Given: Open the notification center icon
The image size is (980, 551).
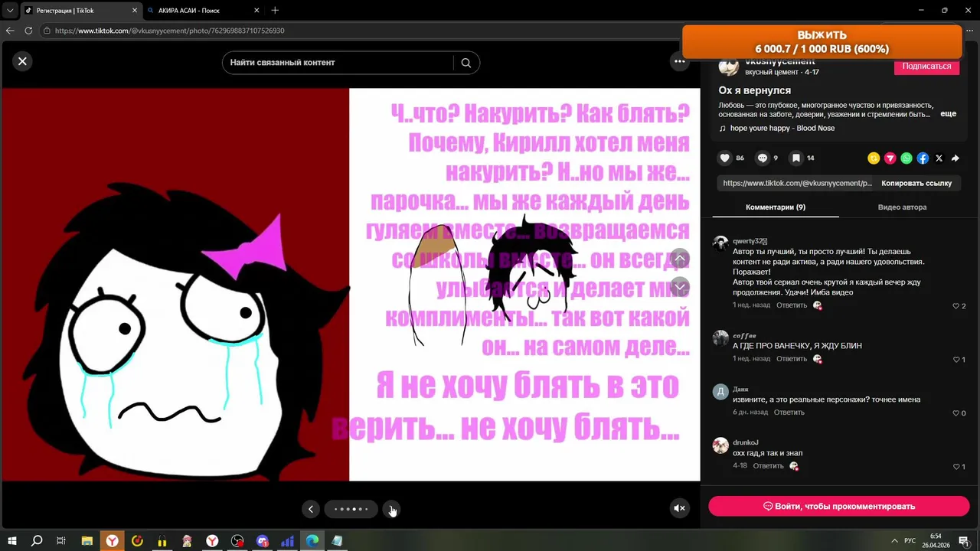Looking at the screenshot, I should pos(964,541).
